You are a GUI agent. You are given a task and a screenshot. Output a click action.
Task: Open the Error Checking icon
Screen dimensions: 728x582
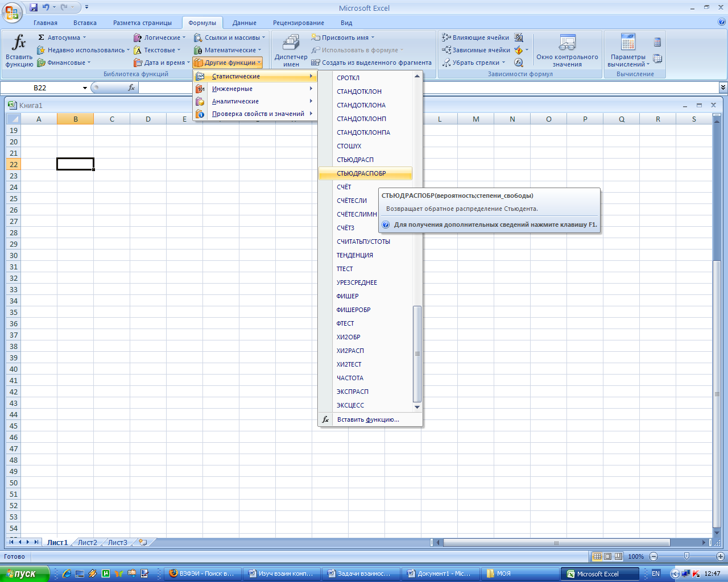(x=519, y=50)
